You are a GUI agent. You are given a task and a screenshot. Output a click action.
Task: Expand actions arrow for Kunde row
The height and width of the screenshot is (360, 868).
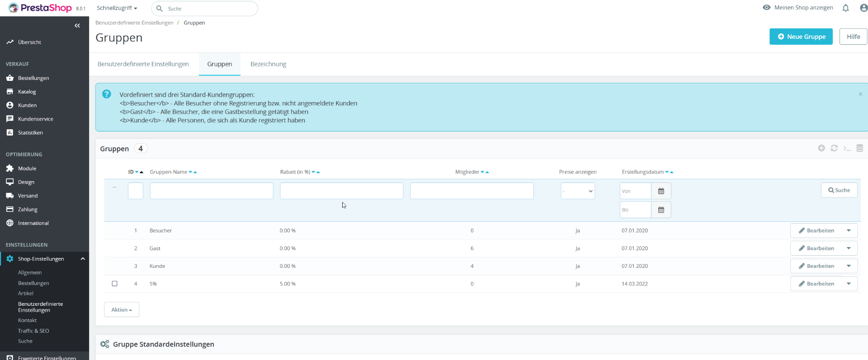click(x=849, y=266)
